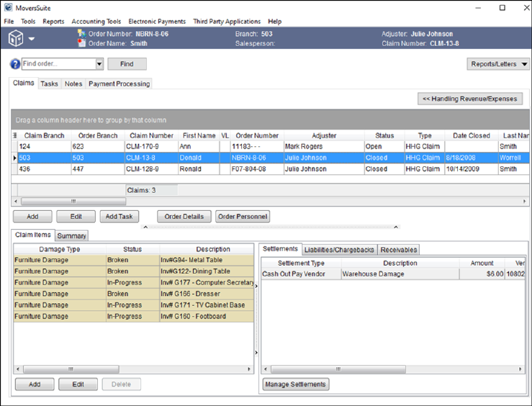This screenshot has height=406, width=532.
Task: Click the Handling Revenue/Expenses button
Action: (x=470, y=99)
